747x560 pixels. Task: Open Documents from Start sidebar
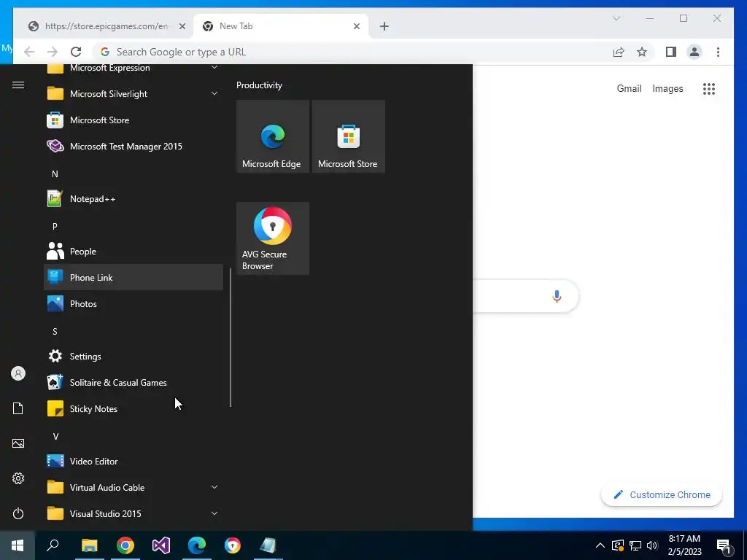[18, 408]
